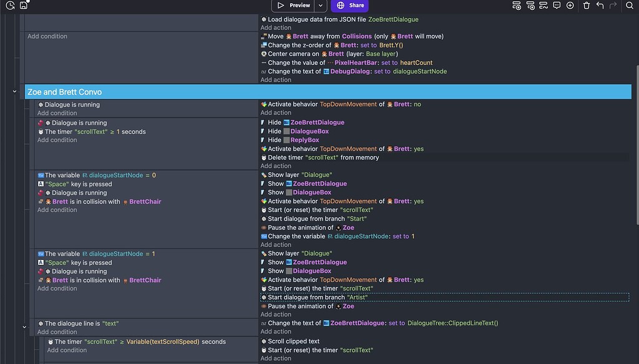Add a new standard event
Viewport: 639px width, 364px height.
517,5
